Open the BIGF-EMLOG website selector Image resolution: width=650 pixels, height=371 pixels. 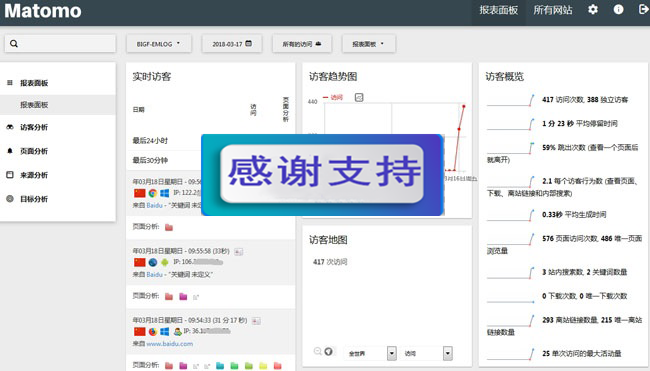(x=159, y=44)
